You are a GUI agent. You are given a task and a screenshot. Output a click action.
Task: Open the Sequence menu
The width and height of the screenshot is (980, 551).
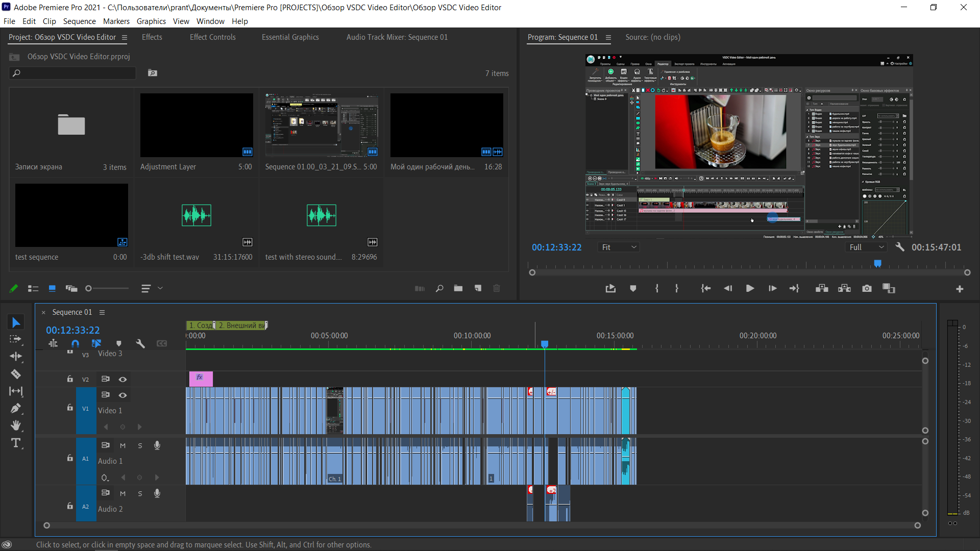(x=79, y=21)
